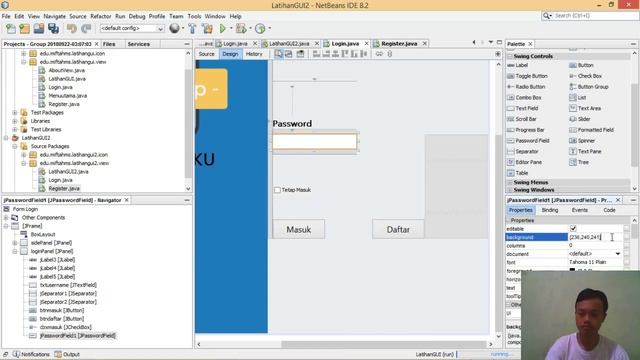Collapse the Source Packages node

pos(15,147)
